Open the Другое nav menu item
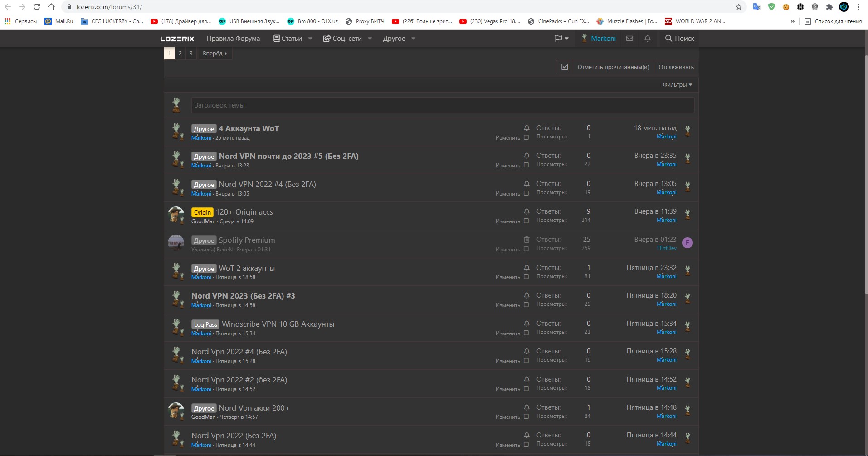This screenshot has width=868, height=456. point(394,39)
